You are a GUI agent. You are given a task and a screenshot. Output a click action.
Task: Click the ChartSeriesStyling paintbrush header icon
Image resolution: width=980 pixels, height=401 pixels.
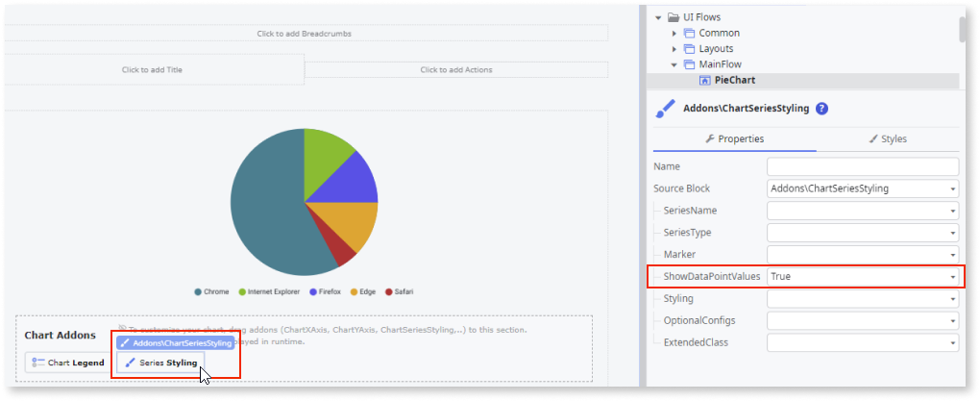(x=664, y=109)
